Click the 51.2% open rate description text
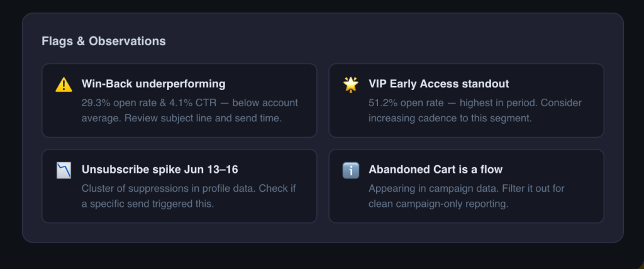The image size is (644, 269). [475, 111]
